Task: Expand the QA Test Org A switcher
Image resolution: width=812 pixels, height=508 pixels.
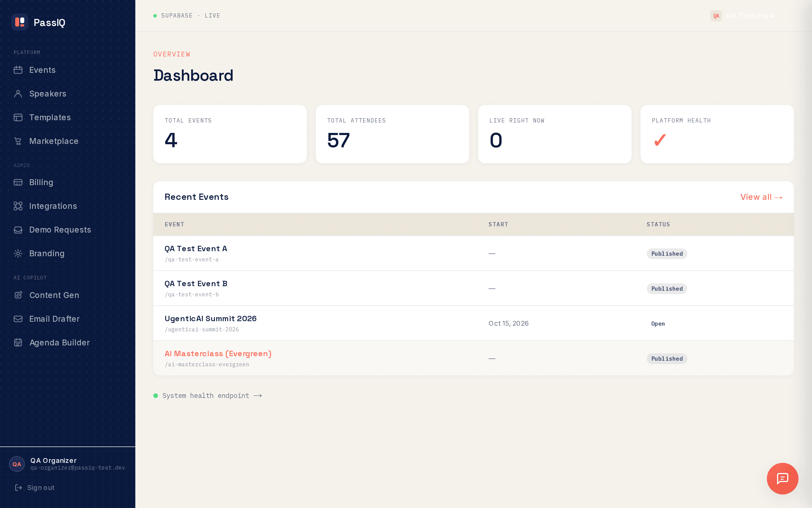Action: coord(748,16)
